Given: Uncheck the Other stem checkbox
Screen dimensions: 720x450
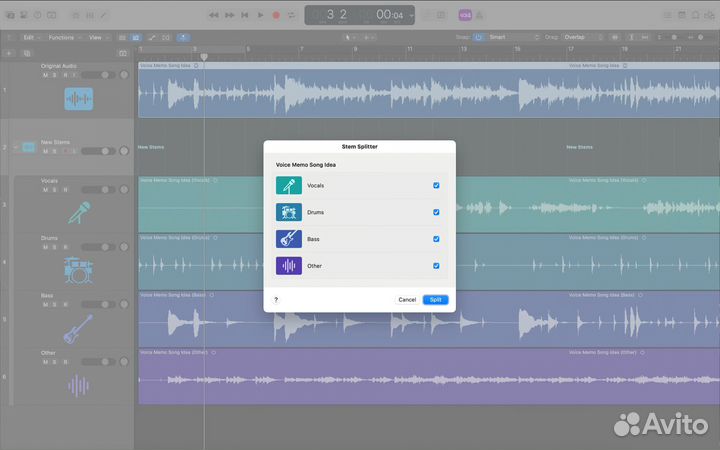Looking at the screenshot, I should pos(436,265).
